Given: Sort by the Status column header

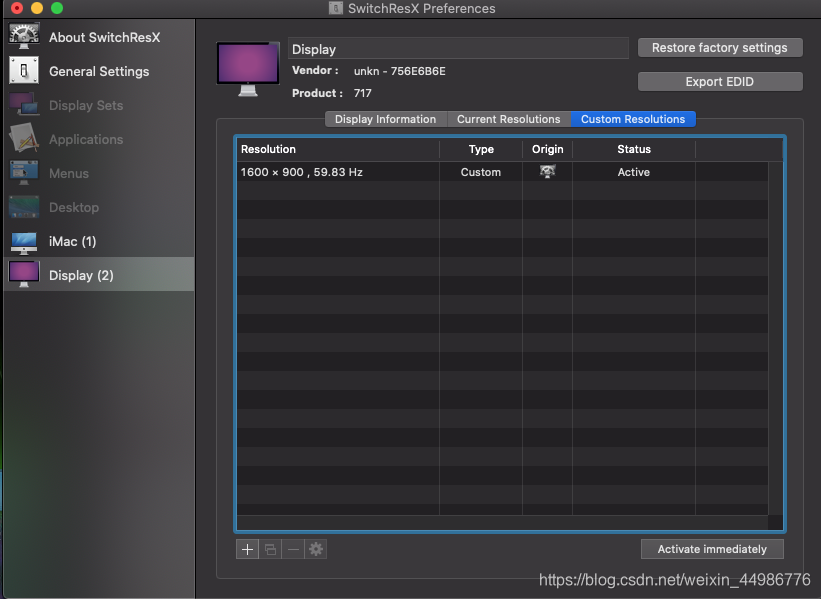Looking at the screenshot, I should click(x=634, y=149).
